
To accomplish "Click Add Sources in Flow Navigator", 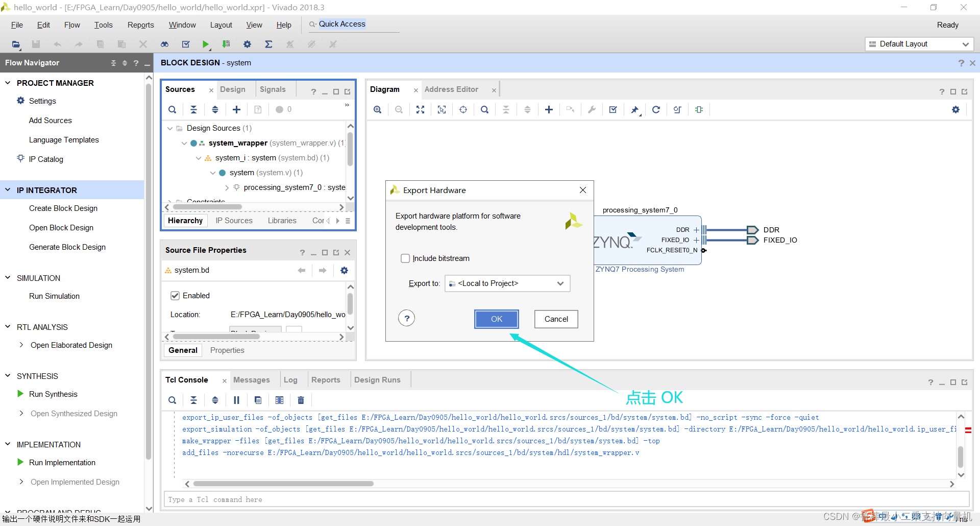I will point(51,121).
